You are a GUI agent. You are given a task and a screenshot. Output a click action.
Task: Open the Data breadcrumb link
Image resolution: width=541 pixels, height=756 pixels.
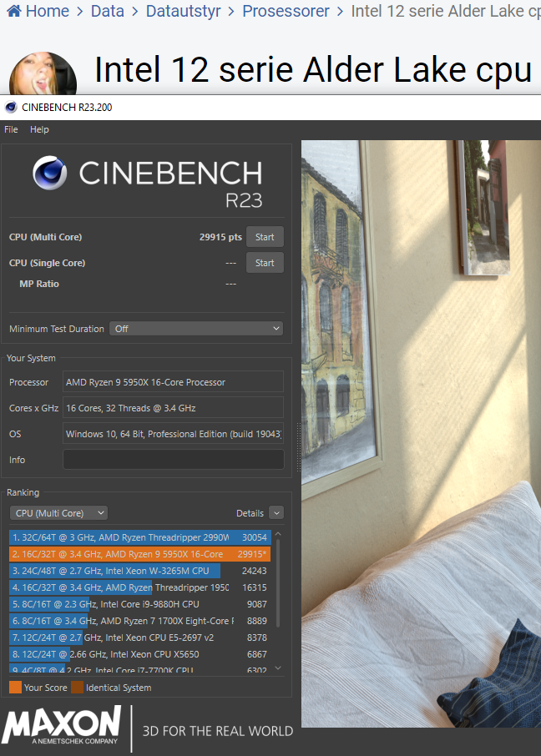pos(107,11)
